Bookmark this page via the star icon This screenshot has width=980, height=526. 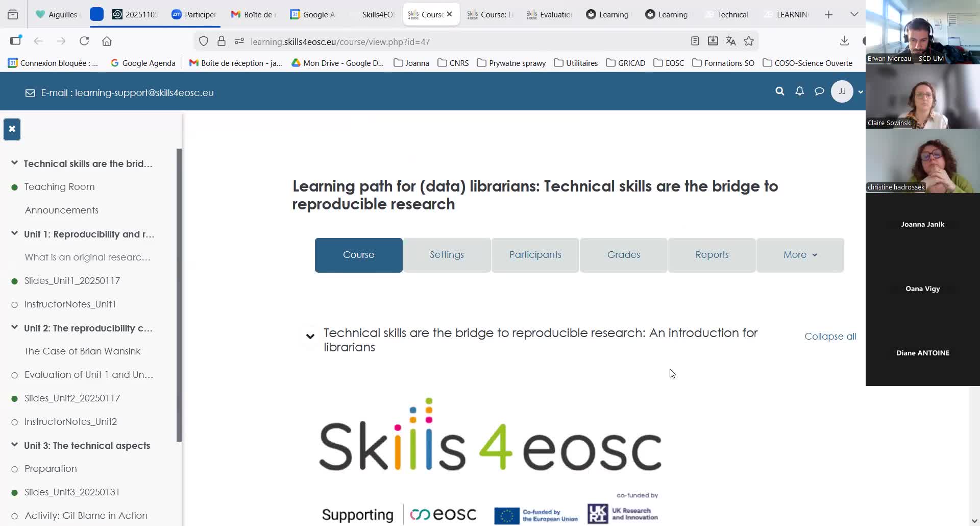(x=749, y=41)
